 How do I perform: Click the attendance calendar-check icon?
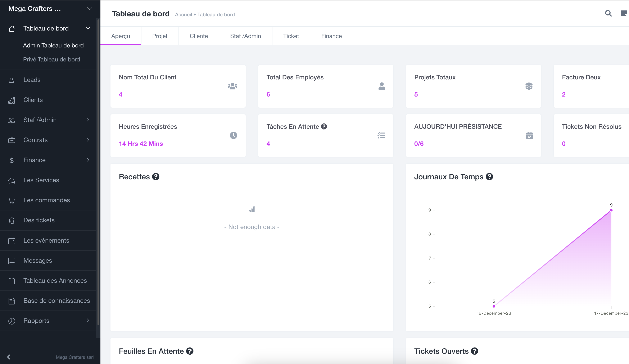pos(529,135)
